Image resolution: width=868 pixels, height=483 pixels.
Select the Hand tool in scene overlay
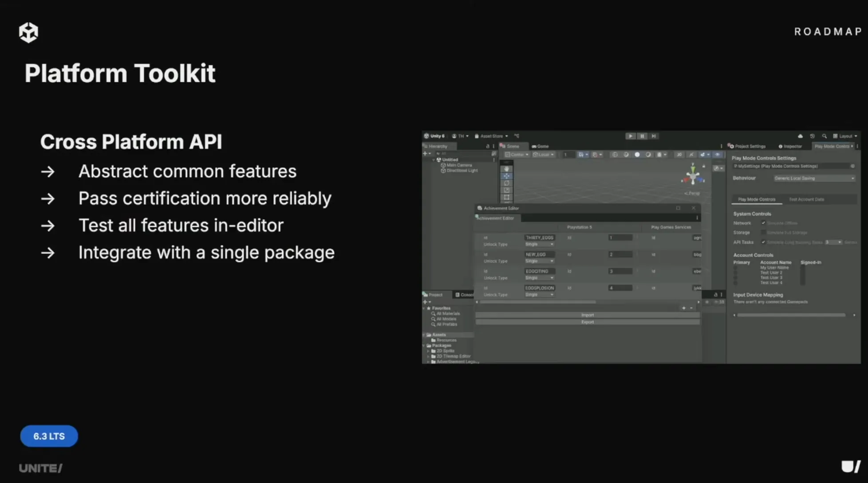coord(506,169)
